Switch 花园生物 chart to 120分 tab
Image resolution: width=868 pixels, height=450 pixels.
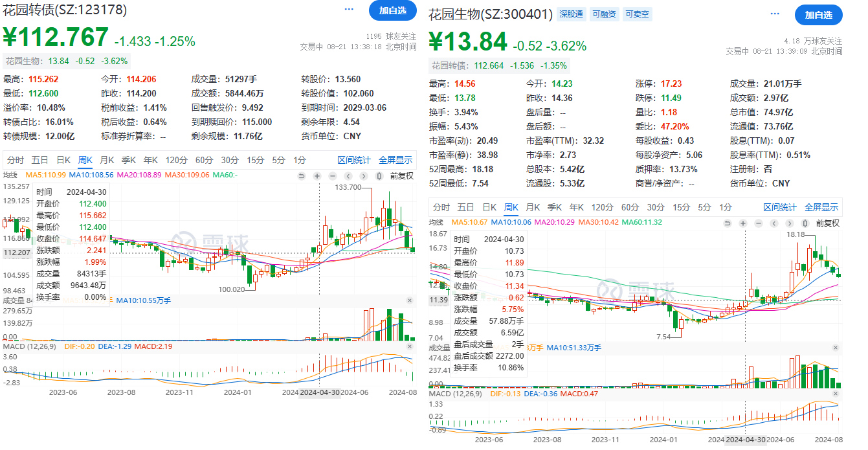point(602,207)
